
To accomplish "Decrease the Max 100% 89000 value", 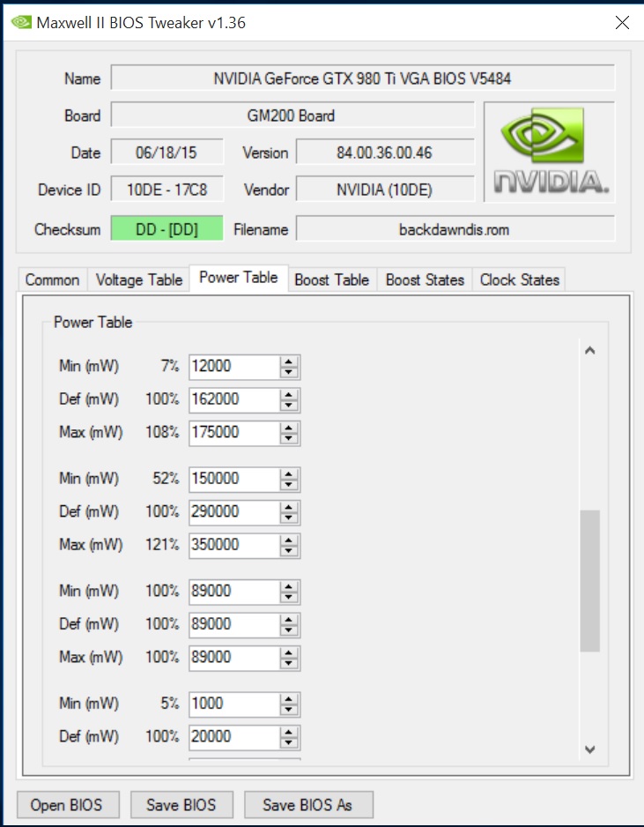I will coord(289,663).
